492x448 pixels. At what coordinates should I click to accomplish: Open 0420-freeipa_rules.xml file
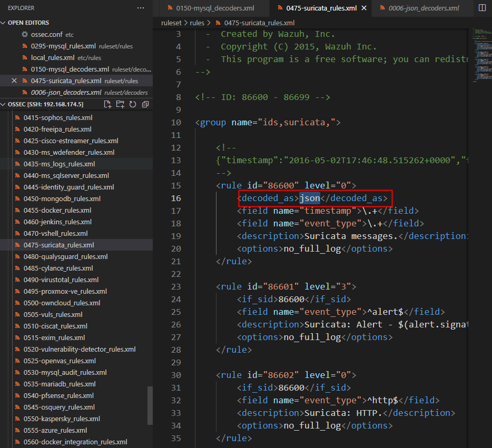[76, 129]
